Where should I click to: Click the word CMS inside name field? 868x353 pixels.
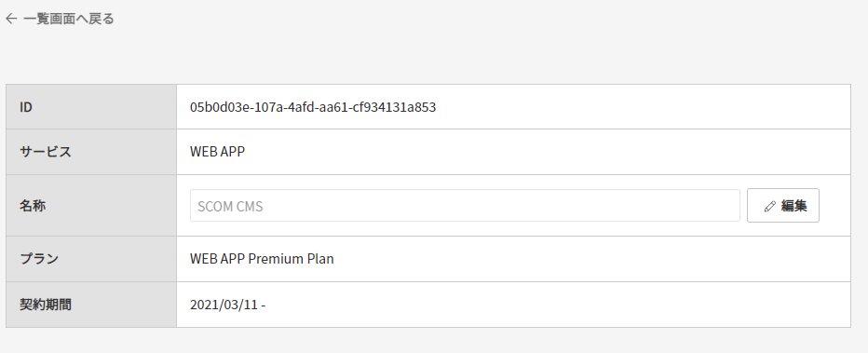(250, 207)
